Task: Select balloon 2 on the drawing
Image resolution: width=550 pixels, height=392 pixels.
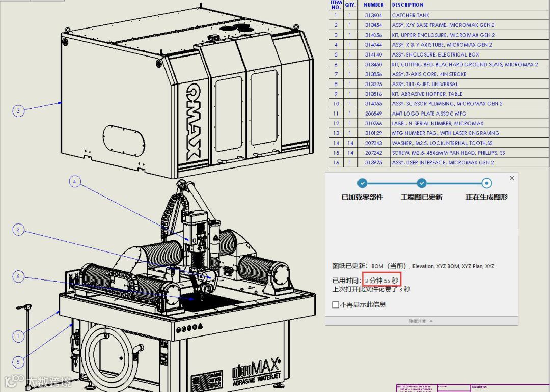Action: (18, 230)
